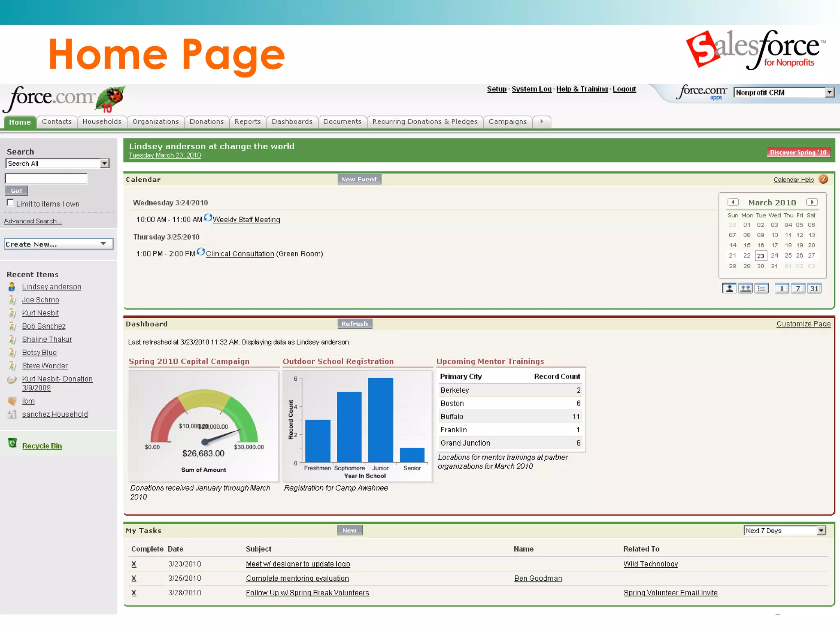Click the Recycle Bin icon
840x630 pixels.
point(12,443)
